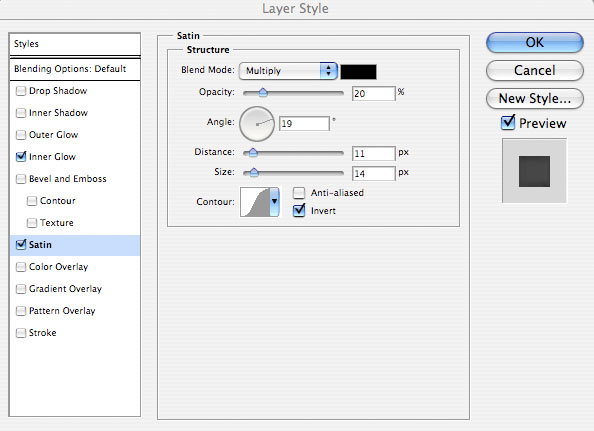Open the Blend Mode Multiply dropdown

pos(288,71)
